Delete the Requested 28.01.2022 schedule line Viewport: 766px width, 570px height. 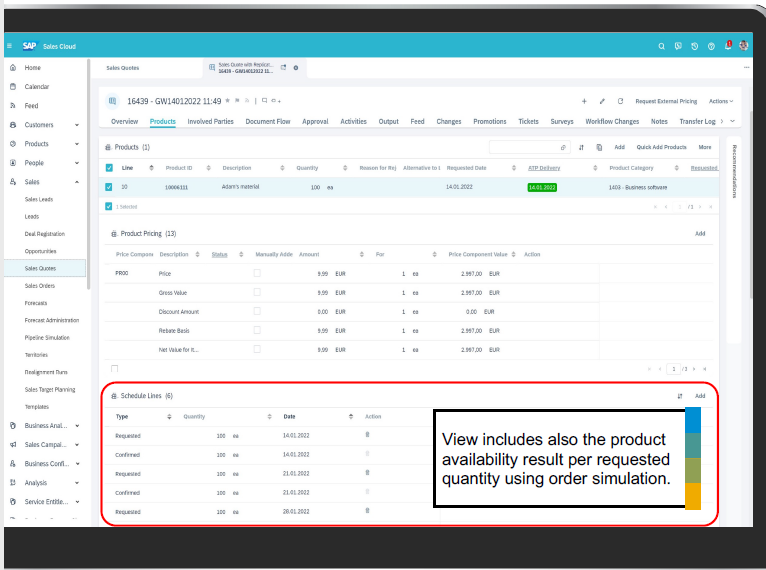pos(367,511)
